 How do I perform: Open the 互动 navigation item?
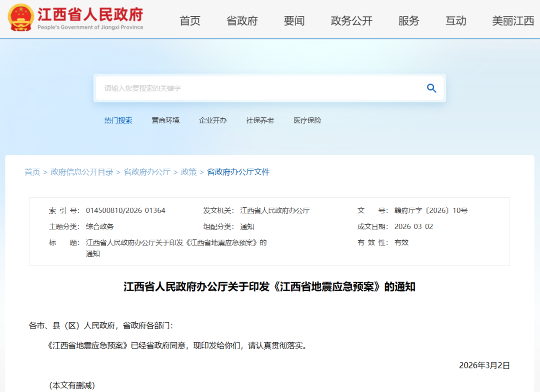click(x=455, y=21)
